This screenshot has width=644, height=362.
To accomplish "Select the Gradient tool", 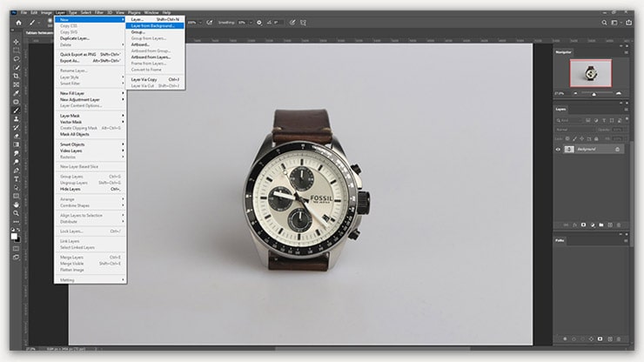I will tap(17, 144).
